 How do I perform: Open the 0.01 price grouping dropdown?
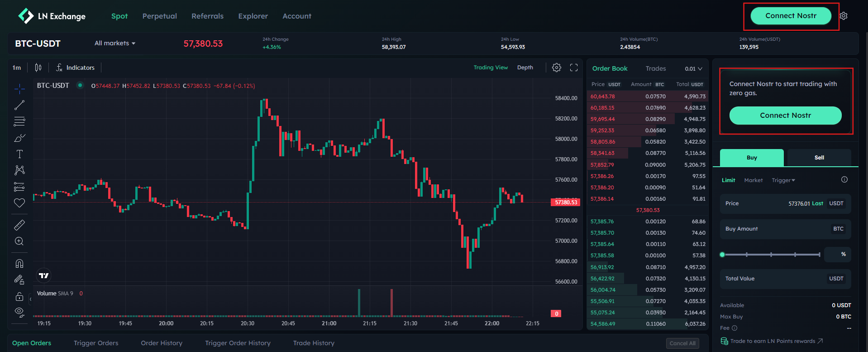[x=693, y=69]
